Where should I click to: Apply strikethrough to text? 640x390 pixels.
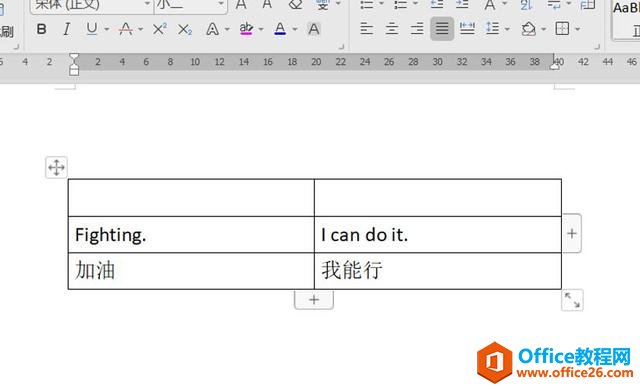(x=126, y=29)
